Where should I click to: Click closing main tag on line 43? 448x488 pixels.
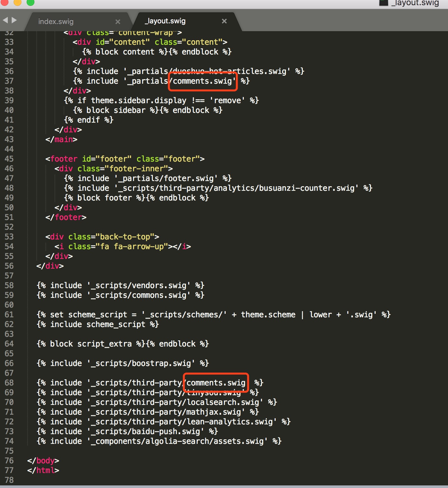point(61,140)
